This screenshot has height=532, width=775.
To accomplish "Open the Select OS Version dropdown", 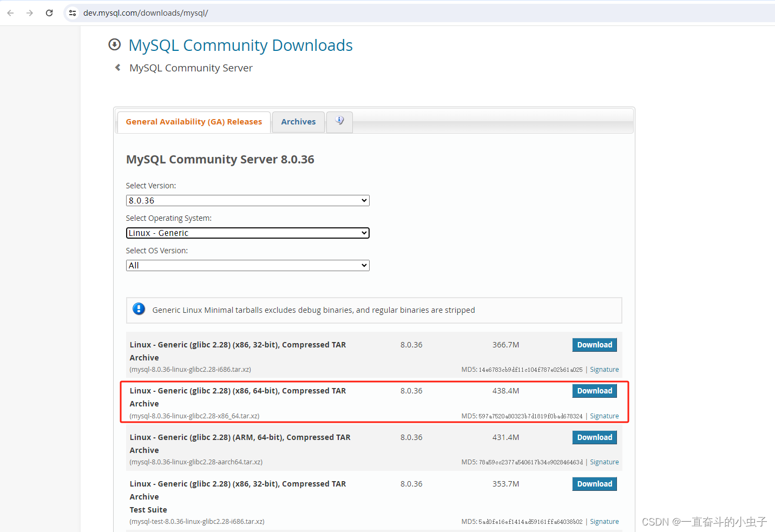I will click(x=248, y=265).
